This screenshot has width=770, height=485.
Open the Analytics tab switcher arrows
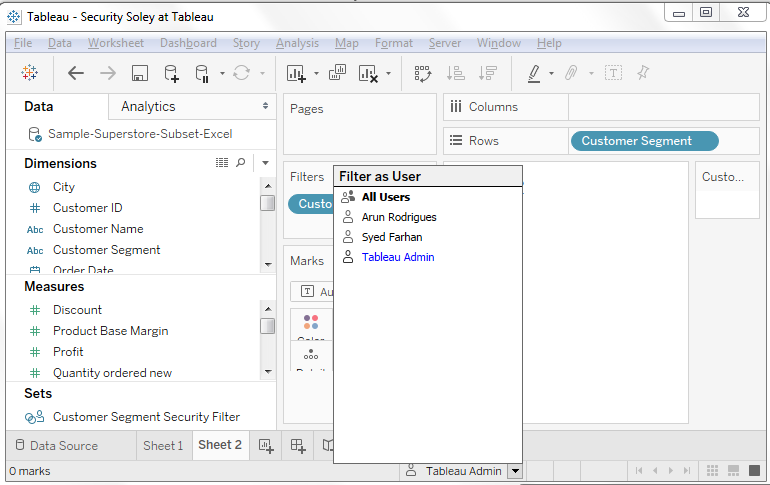point(265,106)
